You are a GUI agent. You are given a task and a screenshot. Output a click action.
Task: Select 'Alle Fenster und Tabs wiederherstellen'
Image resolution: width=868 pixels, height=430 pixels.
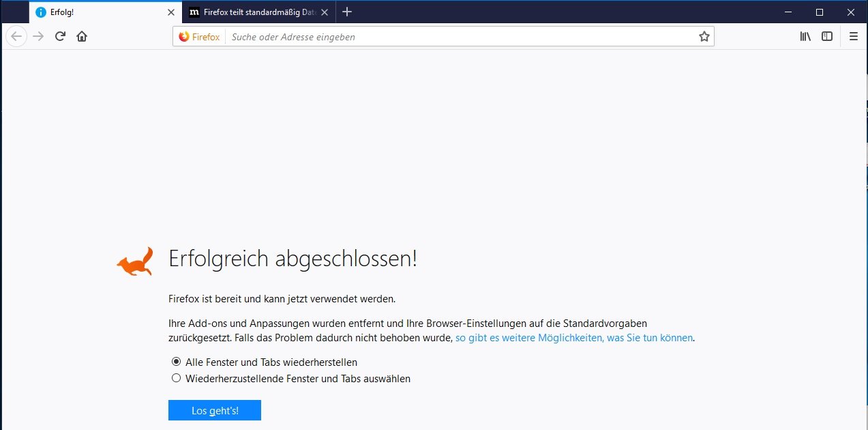click(x=265, y=362)
